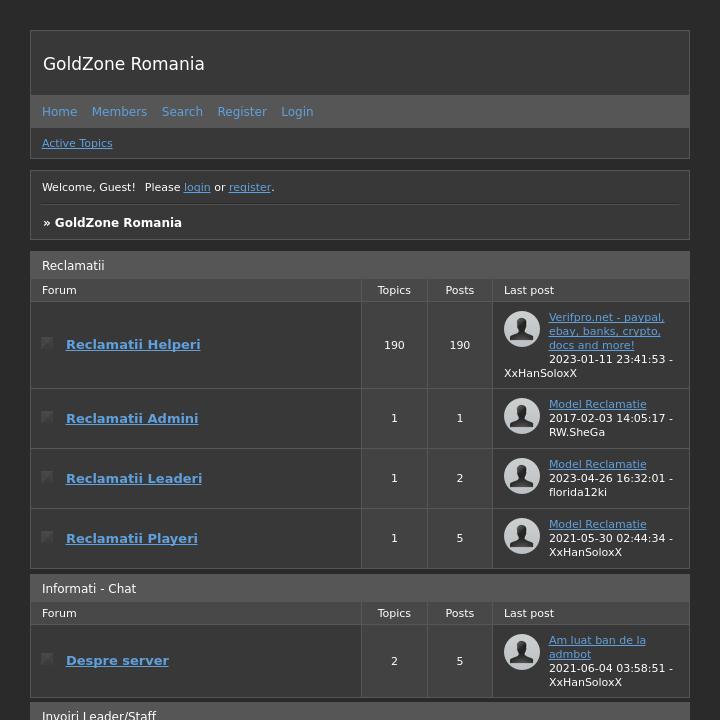This screenshot has height=720, width=720.
Task: Click the Reclamatii Admini forum status icon
Action: pyautogui.click(x=47, y=417)
